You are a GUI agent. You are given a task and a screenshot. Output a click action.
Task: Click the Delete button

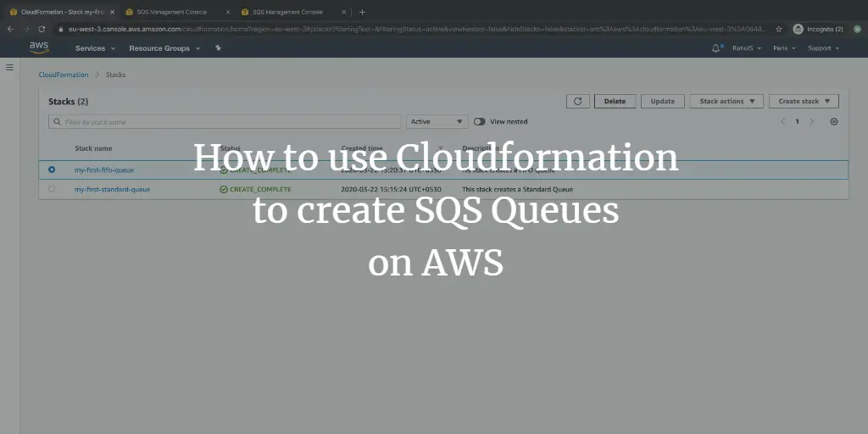click(x=615, y=102)
